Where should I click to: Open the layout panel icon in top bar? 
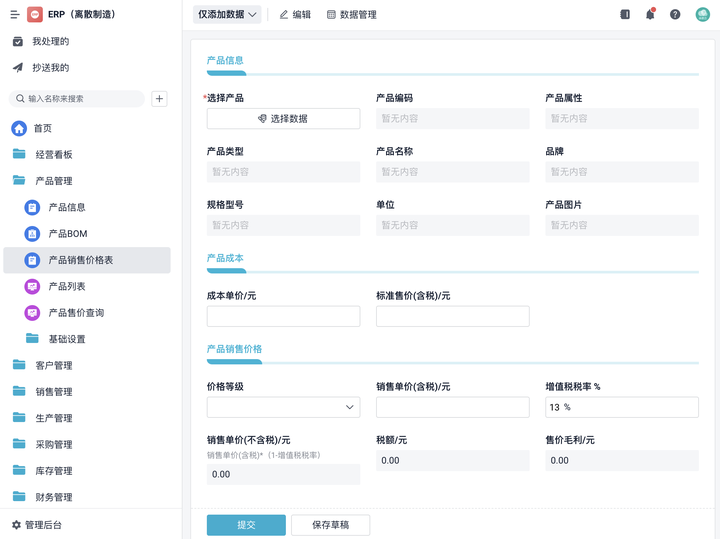click(625, 15)
